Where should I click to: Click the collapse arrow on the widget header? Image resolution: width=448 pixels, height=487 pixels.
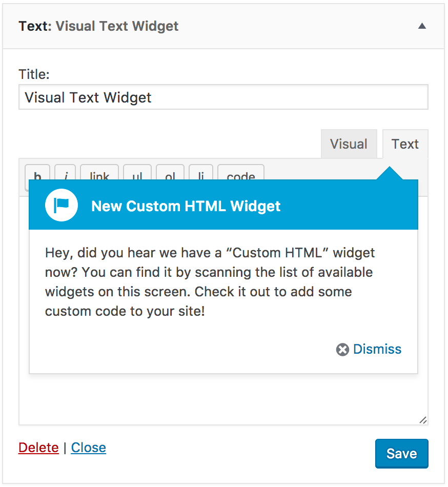422,26
